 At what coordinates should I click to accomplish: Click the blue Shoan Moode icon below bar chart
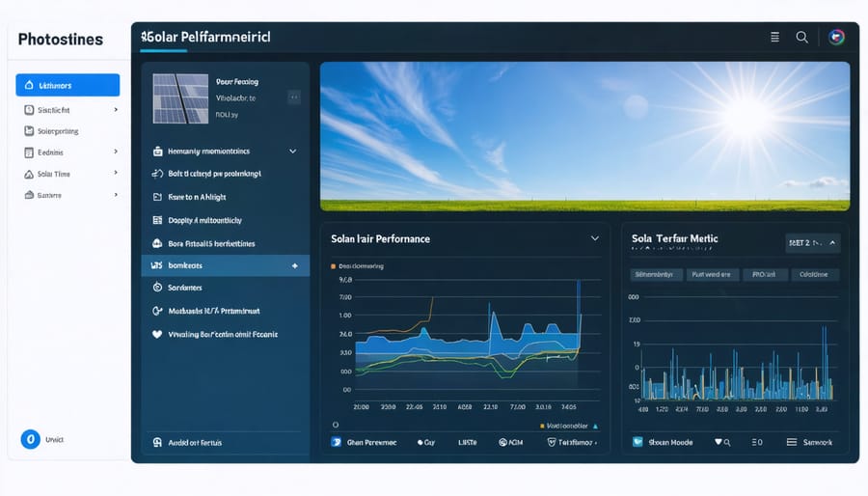click(637, 442)
